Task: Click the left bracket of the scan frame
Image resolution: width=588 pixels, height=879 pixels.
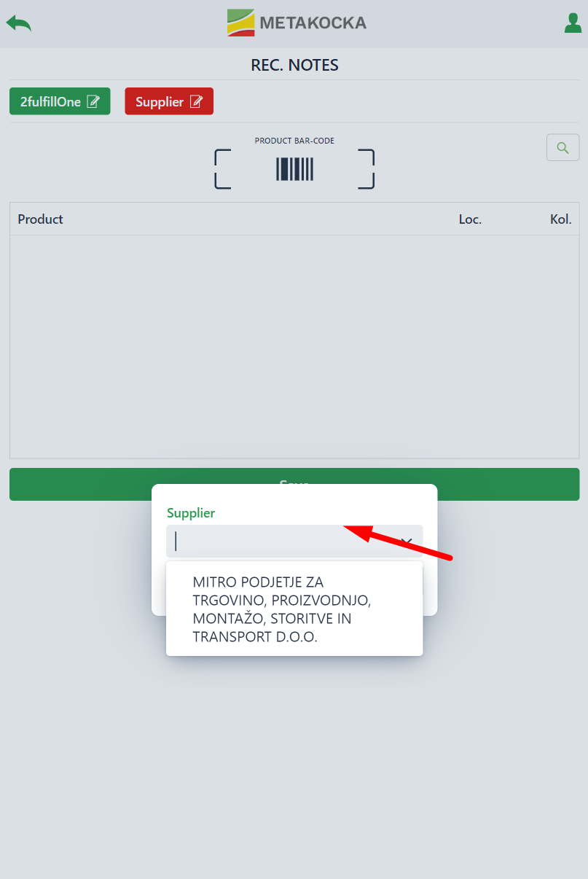Action: 222,169
